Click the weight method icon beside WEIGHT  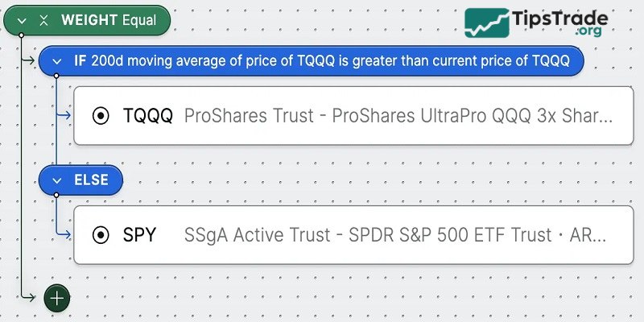[x=43, y=20]
